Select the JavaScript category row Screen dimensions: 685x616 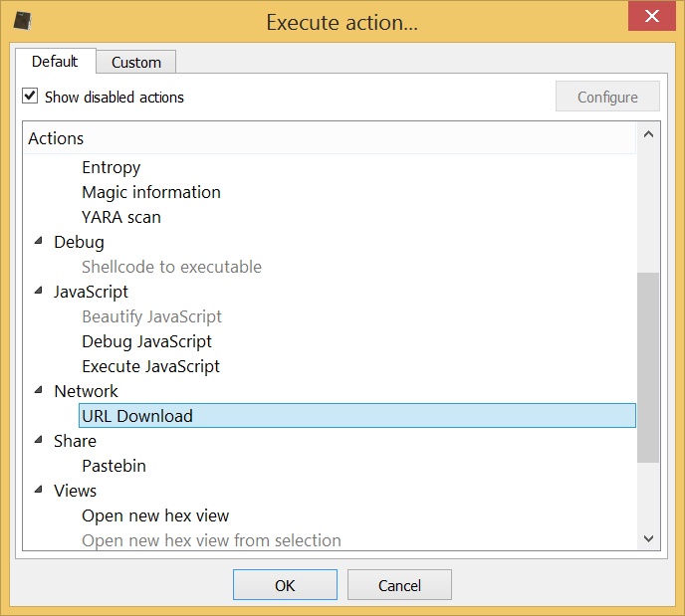pyautogui.click(x=91, y=292)
